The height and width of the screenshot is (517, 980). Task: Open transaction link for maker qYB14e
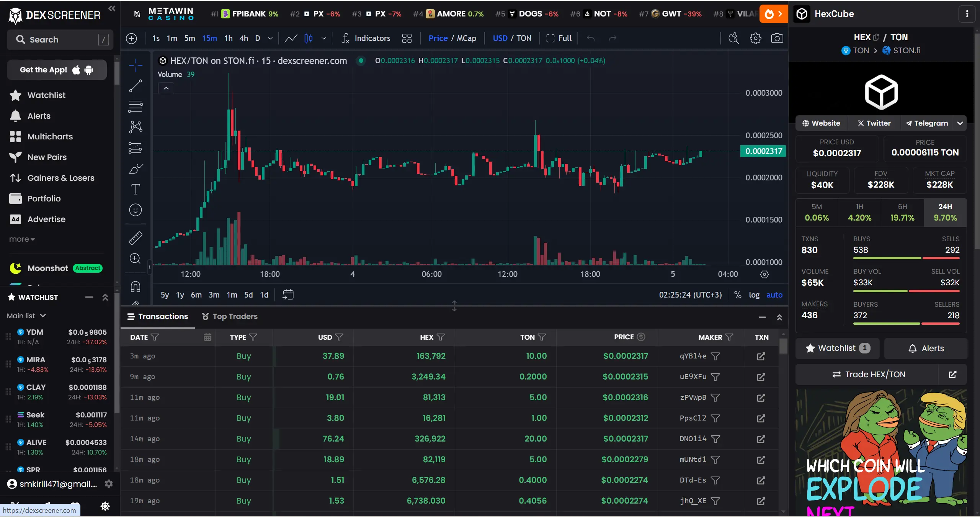[x=761, y=356]
